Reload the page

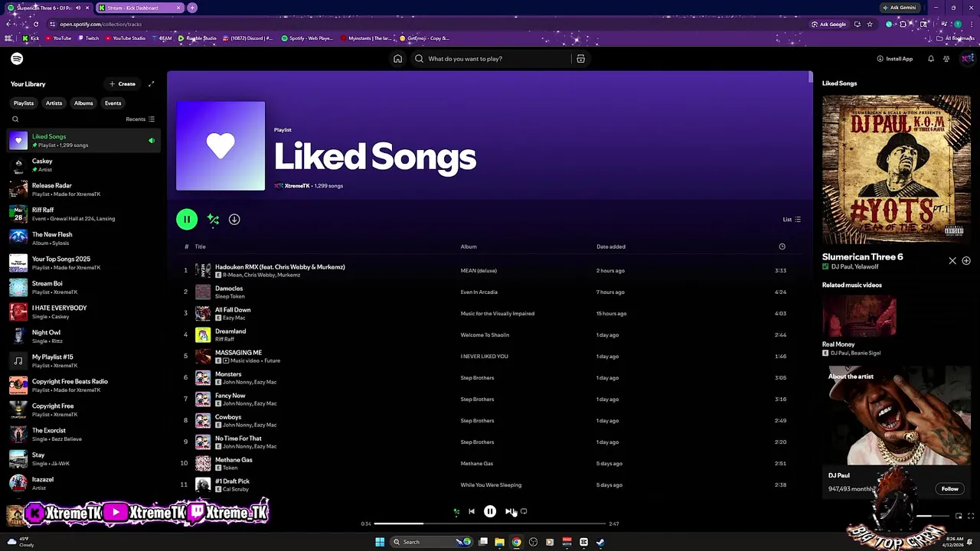[x=35, y=24]
